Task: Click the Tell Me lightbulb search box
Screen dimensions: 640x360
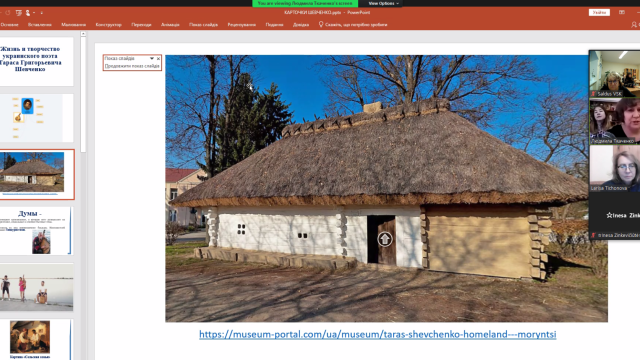Action: coord(353,24)
